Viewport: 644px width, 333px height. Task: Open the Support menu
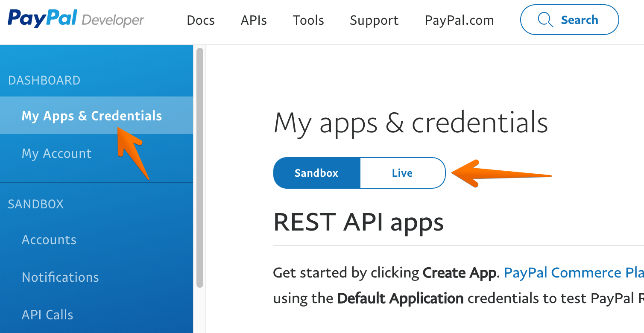tap(374, 20)
